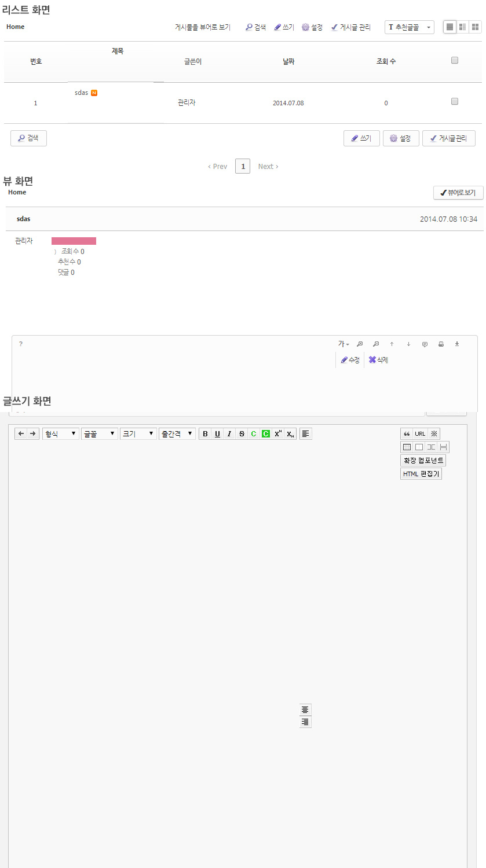Click the redo arrow in the editor toolbar
The height and width of the screenshot is (868, 486).
pos(32,433)
